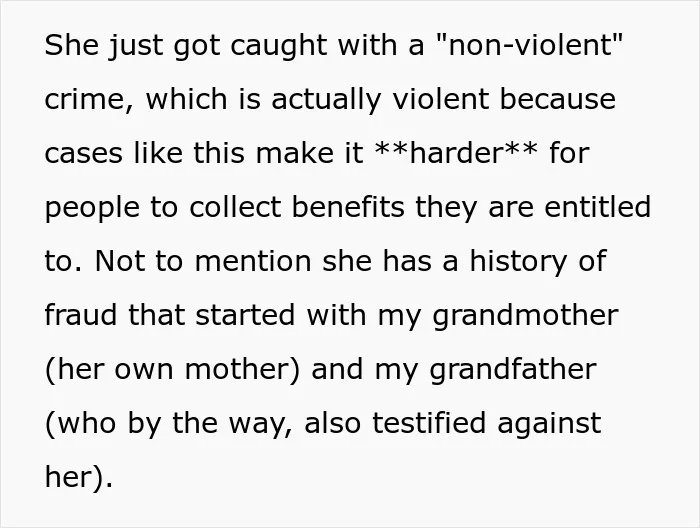Click the final word "her)."
Image resolution: width=700 pixels, height=528 pixels.
tap(79, 477)
